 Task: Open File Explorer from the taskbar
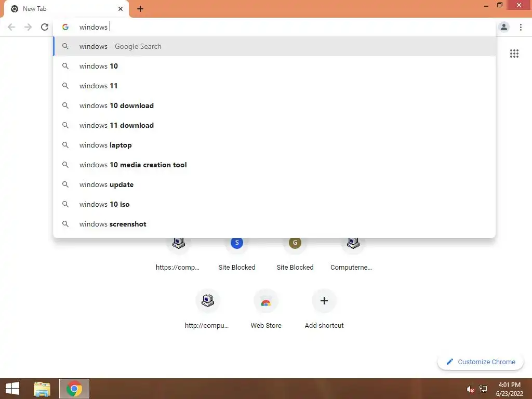point(42,389)
